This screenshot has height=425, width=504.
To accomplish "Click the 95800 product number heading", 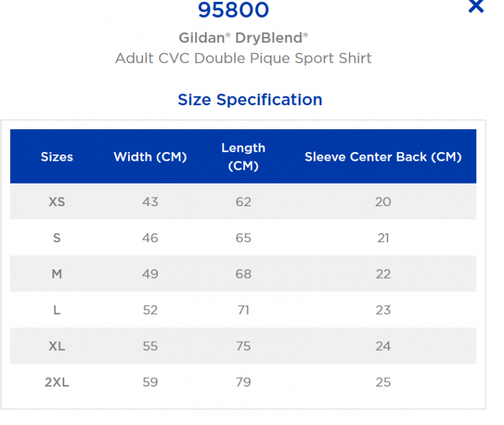I will click(233, 9).
